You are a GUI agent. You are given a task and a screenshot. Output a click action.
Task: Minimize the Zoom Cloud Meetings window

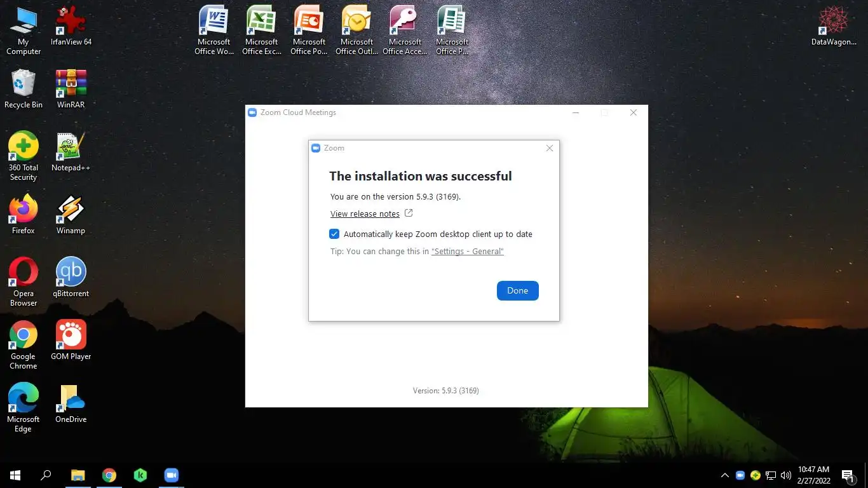(576, 112)
